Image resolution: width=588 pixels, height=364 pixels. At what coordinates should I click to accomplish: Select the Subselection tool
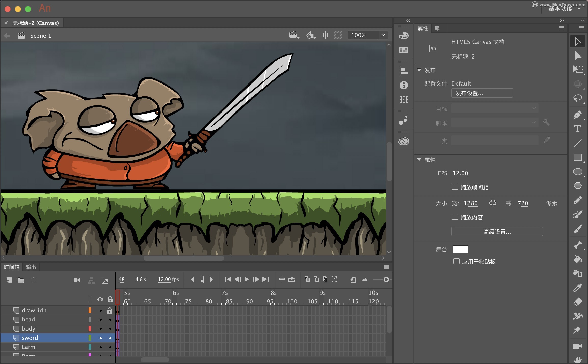click(x=578, y=56)
